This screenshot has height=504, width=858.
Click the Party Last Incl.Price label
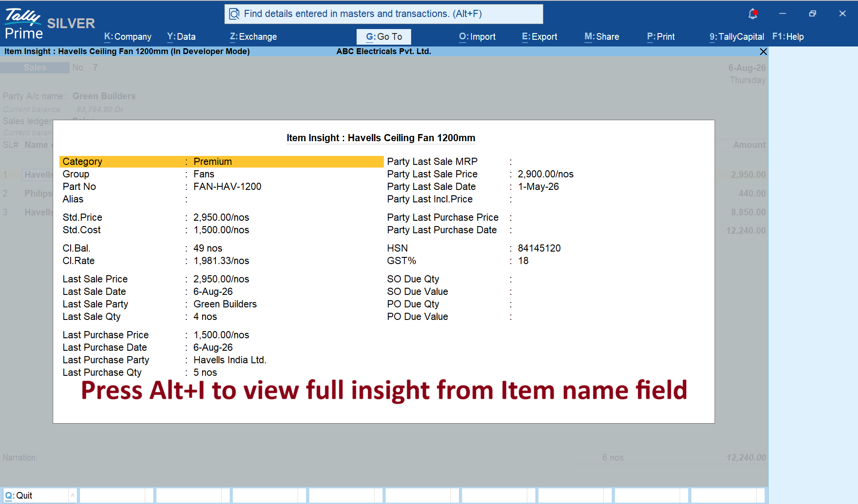[430, 199]
